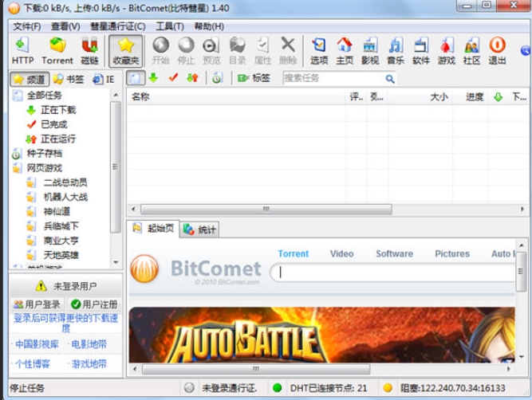Viewport: 532px width, 400px height.
Task: Select the Pictures search category
Action: (x=452, y=253)
